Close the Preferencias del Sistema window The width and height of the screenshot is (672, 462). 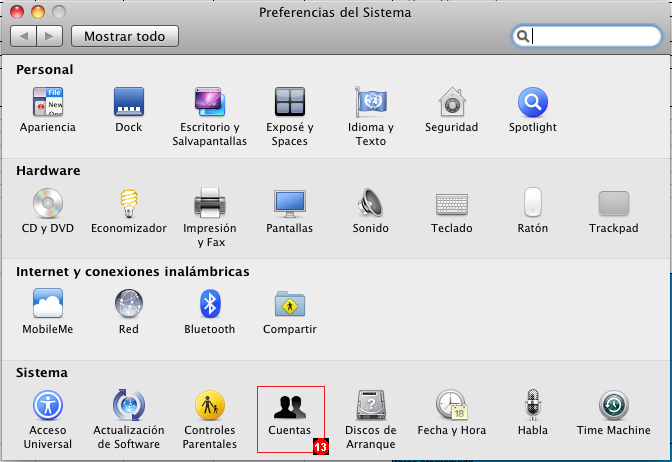point(17,12)
